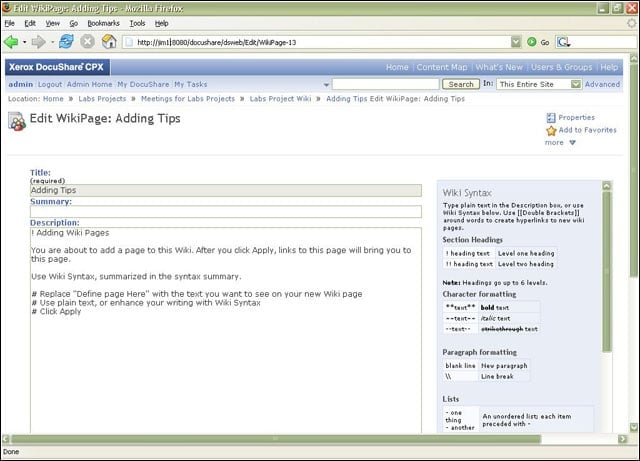Open the Forward button history dropdown arrow
Image resolution: width=640 pixels, height=461 pixels.
pos(52,42)
